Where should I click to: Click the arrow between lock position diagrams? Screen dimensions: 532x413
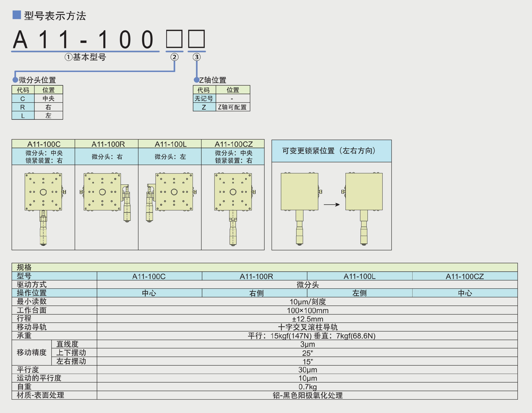[x=332, y=205]
